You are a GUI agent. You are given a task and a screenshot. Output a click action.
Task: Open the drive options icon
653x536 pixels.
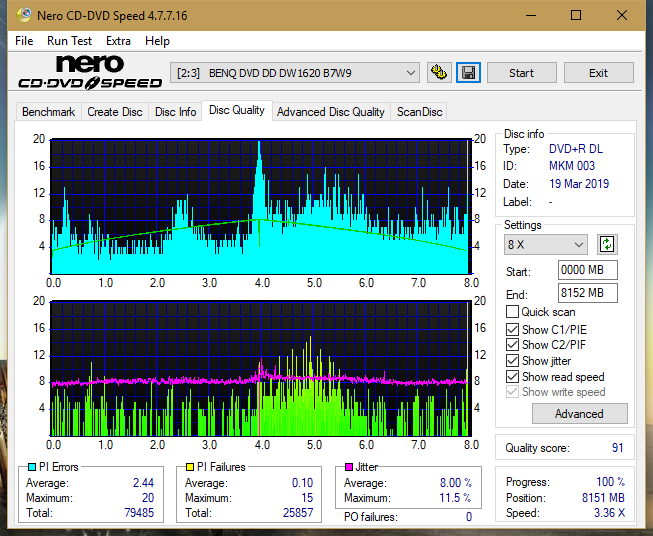pyautogui.click(x=439, y=73)
